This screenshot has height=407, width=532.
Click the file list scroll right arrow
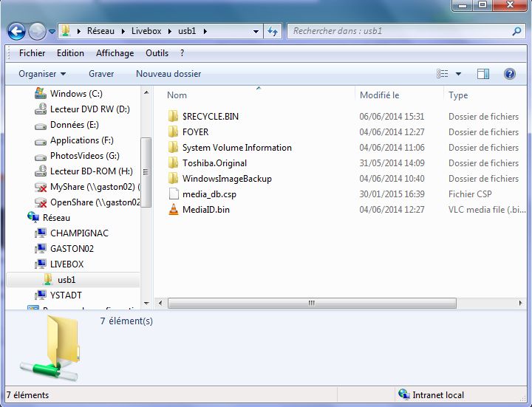point(520,303)
